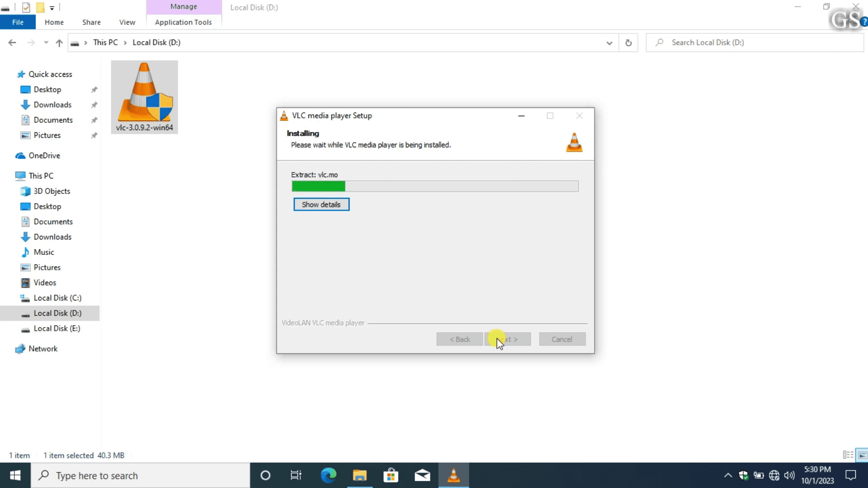Screen dimensions: 868x488
Task: Switch to the Share ribbon tab
Action: pos(91,22)
